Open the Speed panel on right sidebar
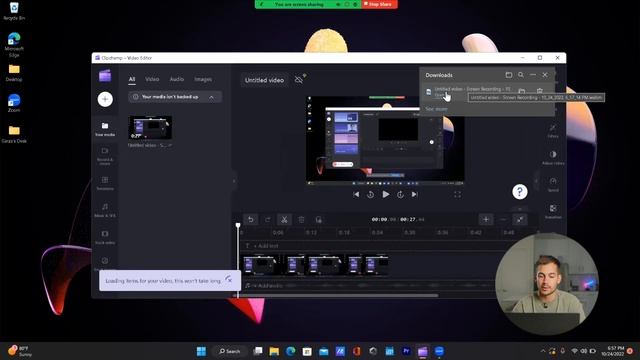Screen dimensions: 640x360 [553, 184]
